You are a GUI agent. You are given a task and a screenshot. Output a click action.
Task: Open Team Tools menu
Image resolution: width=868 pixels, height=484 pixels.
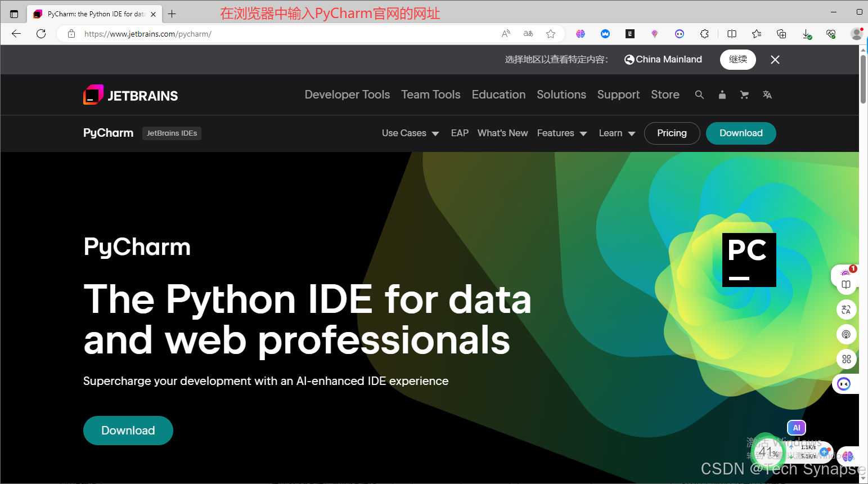pyautogui.click(x=431, y=95)
